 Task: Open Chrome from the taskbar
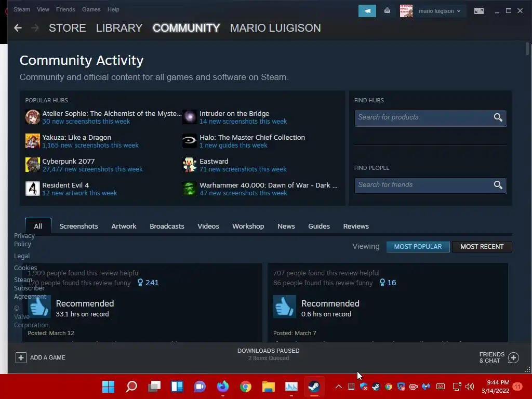[245, 387]
